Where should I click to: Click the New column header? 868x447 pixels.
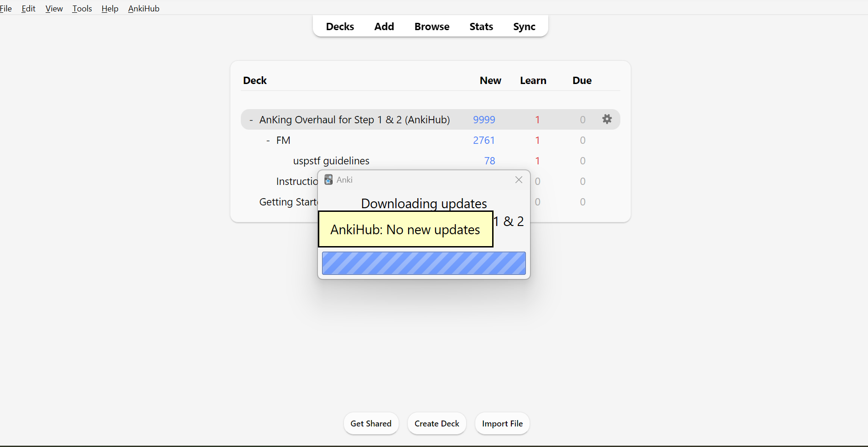490,80
